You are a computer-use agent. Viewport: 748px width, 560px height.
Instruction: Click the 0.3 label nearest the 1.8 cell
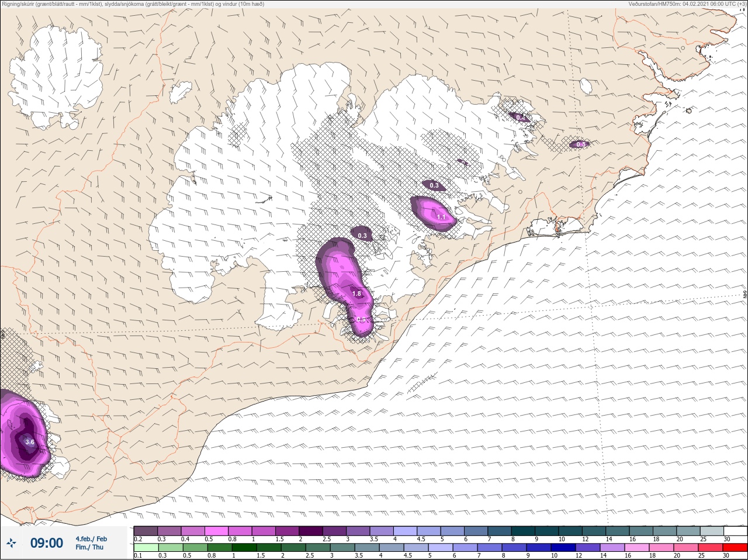pos(362,236)
